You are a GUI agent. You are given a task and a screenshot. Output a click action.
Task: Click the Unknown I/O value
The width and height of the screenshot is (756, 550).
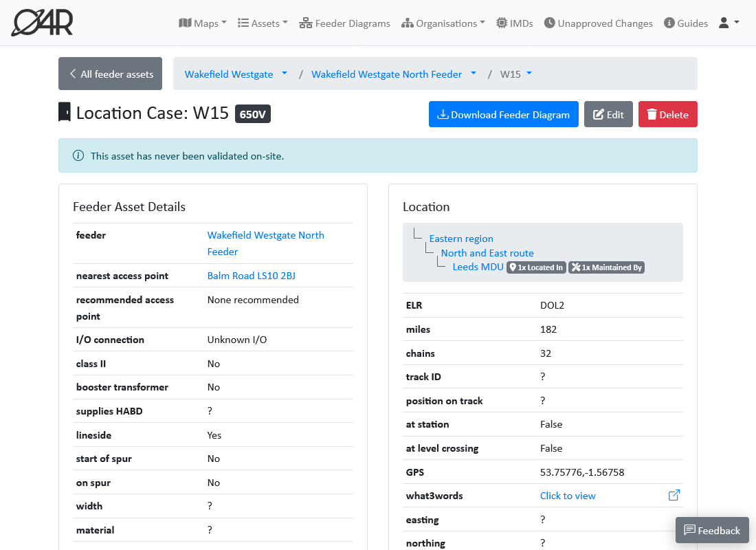236,340
